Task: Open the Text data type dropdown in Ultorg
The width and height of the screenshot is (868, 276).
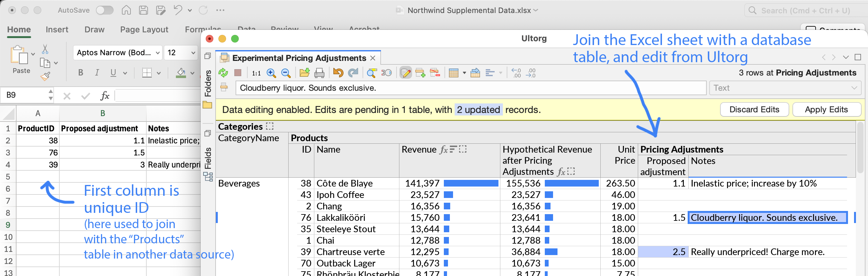Action: (x=785, y=88)
